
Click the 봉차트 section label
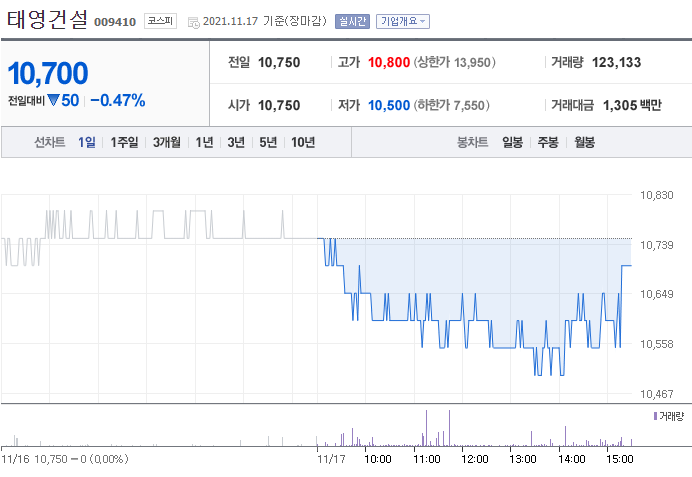[472, 142]
